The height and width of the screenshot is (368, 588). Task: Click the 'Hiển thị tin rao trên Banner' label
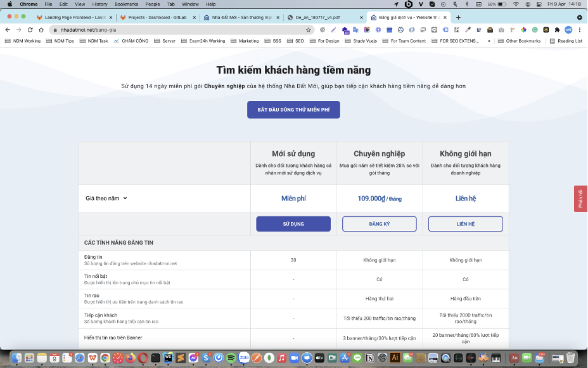113,338
